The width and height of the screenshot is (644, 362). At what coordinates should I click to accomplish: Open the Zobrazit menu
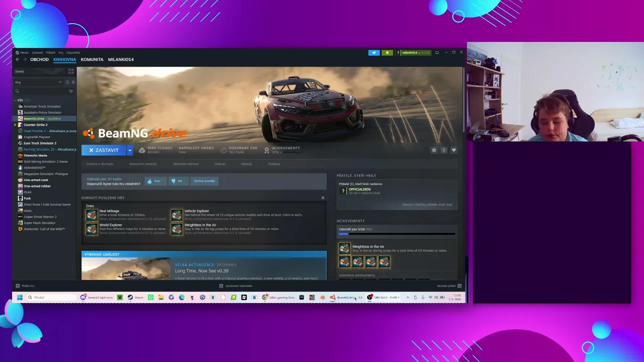[x=37, y=52]
